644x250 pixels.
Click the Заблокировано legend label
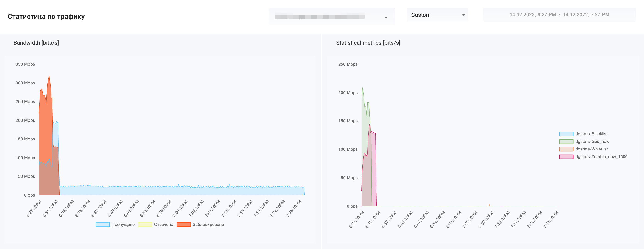pyautogui.click(x=208, y=225)
